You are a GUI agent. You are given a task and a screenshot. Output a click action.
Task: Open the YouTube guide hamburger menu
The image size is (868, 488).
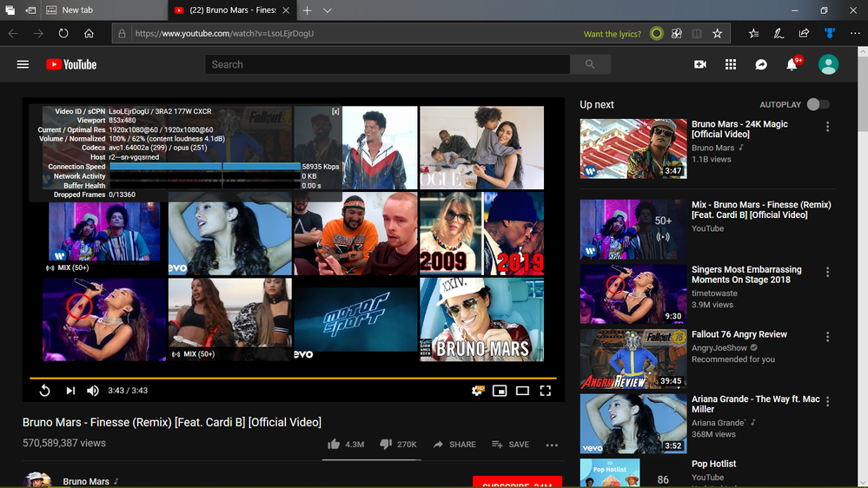pos(23,65)
